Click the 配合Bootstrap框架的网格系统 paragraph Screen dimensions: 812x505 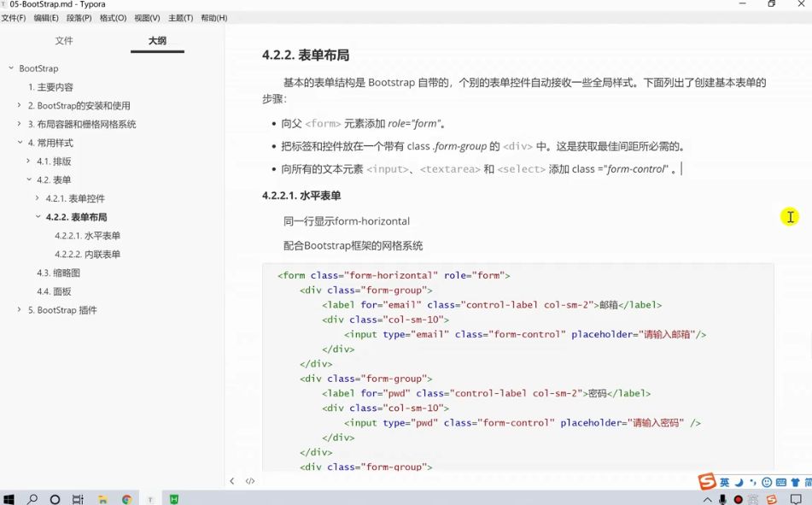tap(353, 246)
